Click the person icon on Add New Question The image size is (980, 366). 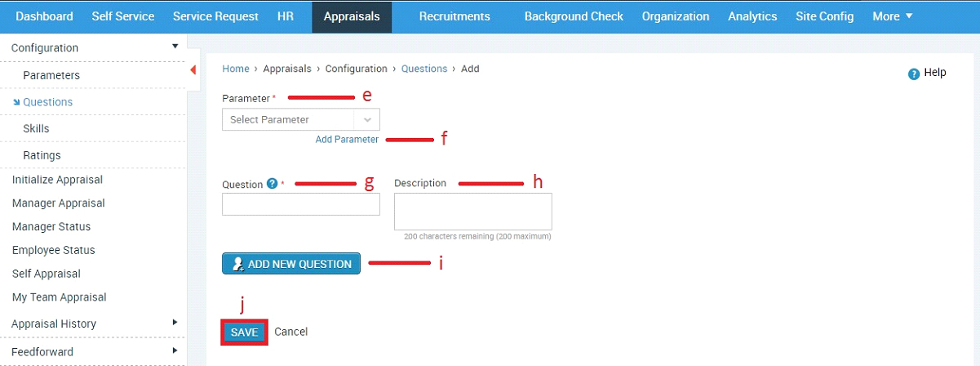[238, 264]
